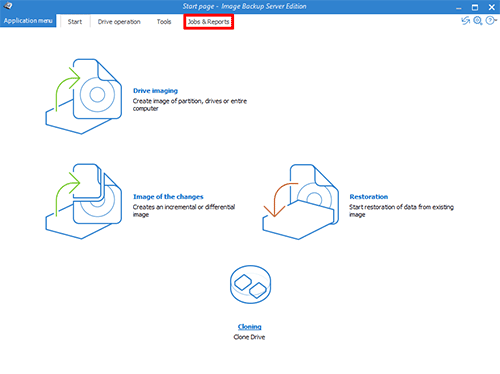Image resolution: width=500 pixels, height=374 pixels.
Task: Click 'Create image of partition, drives or entire computer' text
Action: [190, 105]
